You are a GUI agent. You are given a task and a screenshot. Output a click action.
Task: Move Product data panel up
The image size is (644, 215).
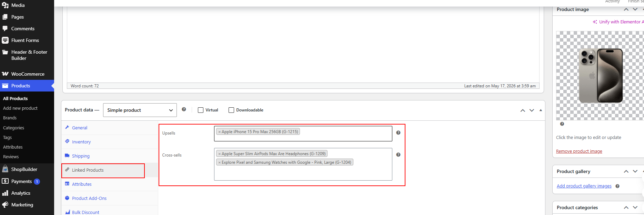tap(523, 110)
